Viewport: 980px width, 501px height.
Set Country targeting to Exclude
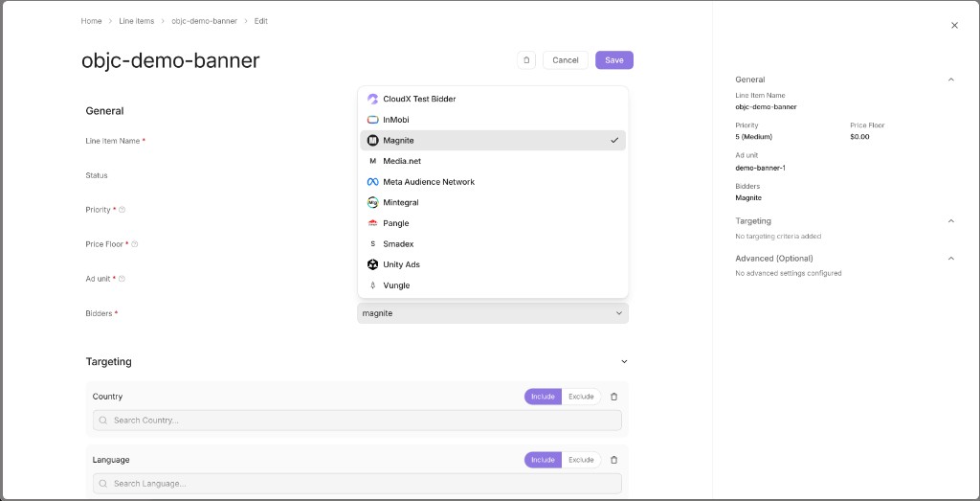click(581, 397)
